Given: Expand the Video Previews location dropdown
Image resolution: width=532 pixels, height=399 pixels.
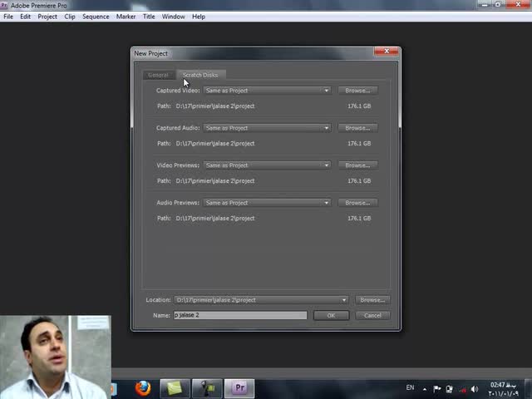Looking at the screenshot, I should tap(267, 165).
